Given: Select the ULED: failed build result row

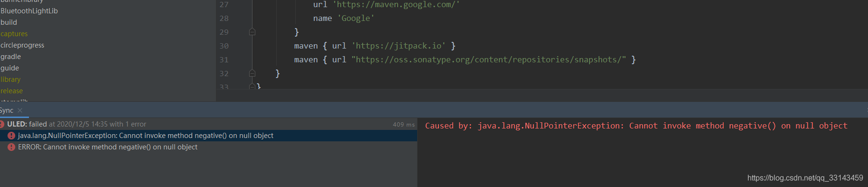Looking at the screenshot, I should [208, 124].
